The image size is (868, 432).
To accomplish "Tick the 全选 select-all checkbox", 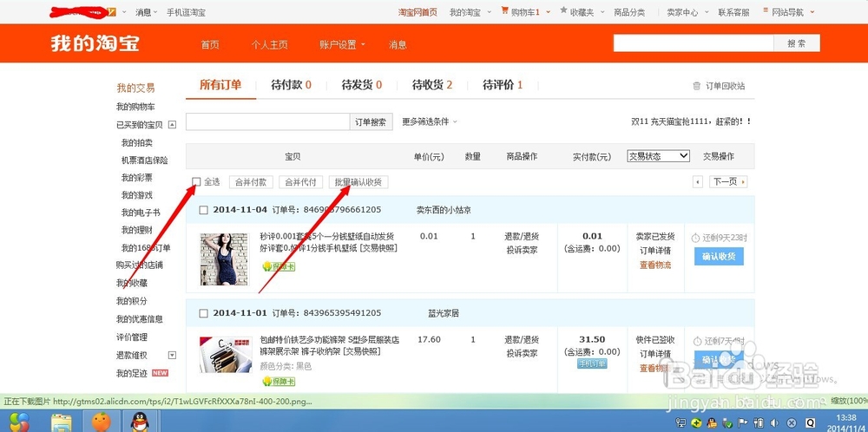I will (x=196, y=181).
